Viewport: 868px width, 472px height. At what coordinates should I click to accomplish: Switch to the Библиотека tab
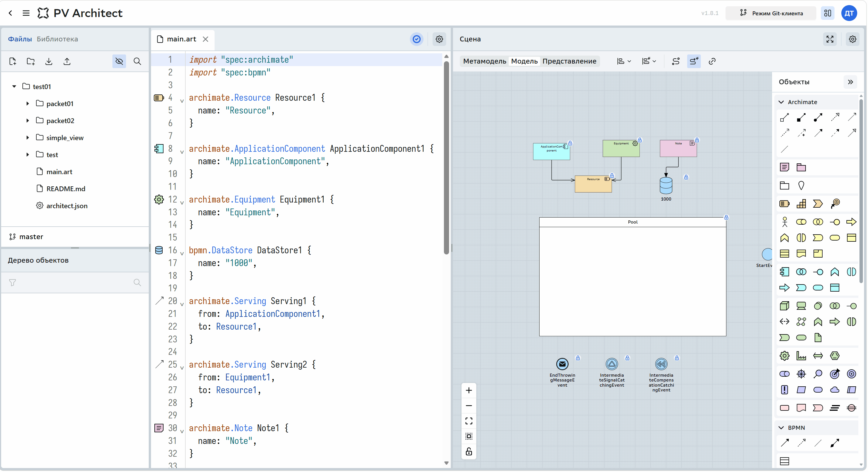point(57,39)
